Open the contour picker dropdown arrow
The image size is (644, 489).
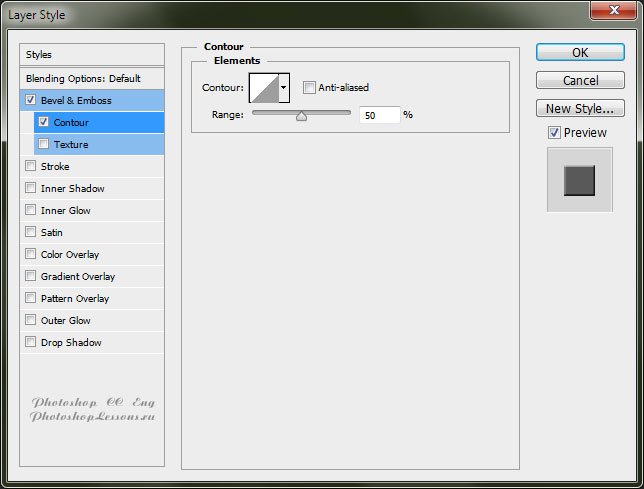[x=284, y=88]
